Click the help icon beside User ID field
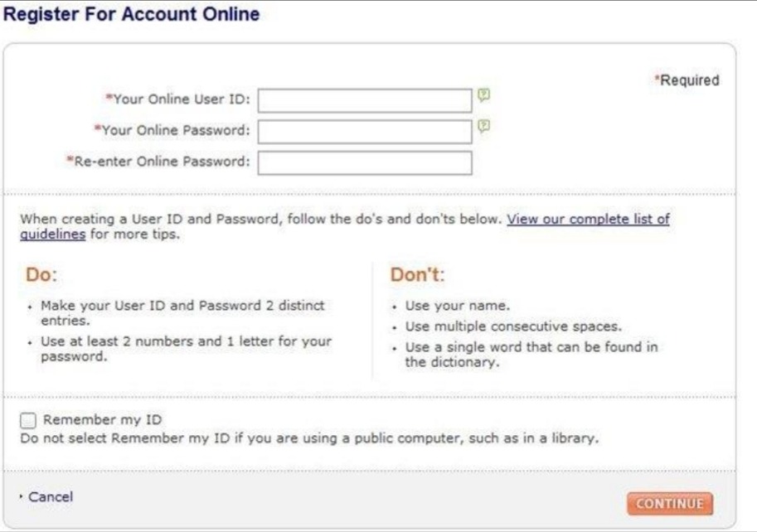 click(x=484, y=96)
